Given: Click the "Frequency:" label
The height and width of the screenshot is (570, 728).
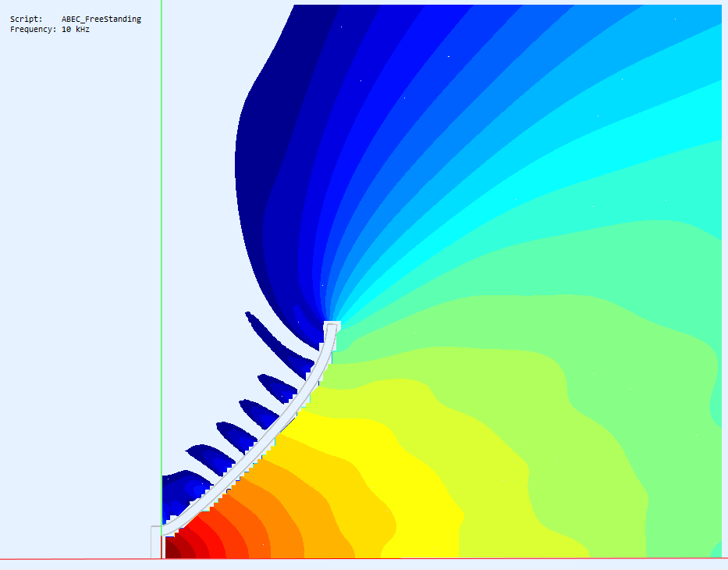Looking at the screenshot, I should pyautogui.click(x=34, y=29).
